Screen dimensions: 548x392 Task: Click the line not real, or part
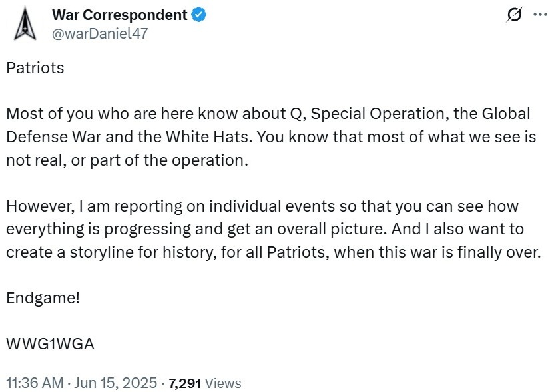tap(127, 160)
